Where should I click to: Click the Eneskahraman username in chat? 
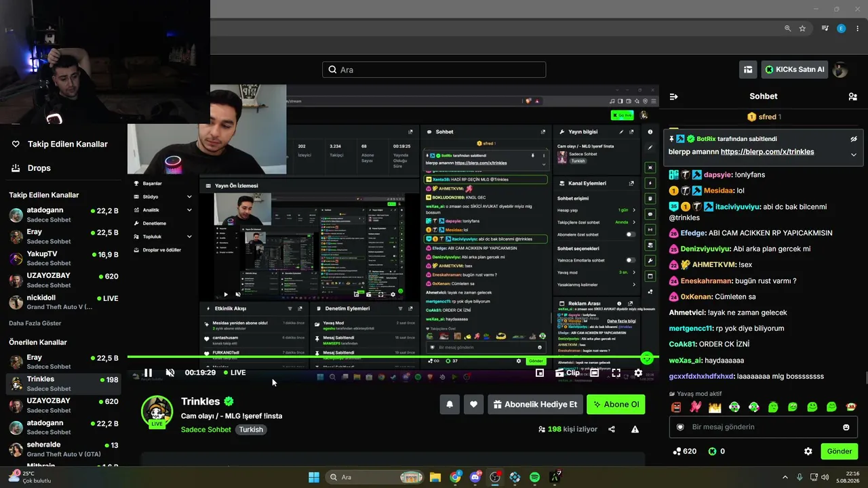(x=707, y=281)
